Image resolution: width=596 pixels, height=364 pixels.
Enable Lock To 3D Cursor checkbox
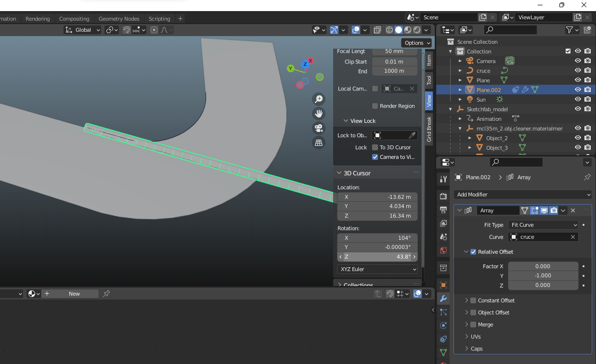pyautogui.click(x=375, y=147)
